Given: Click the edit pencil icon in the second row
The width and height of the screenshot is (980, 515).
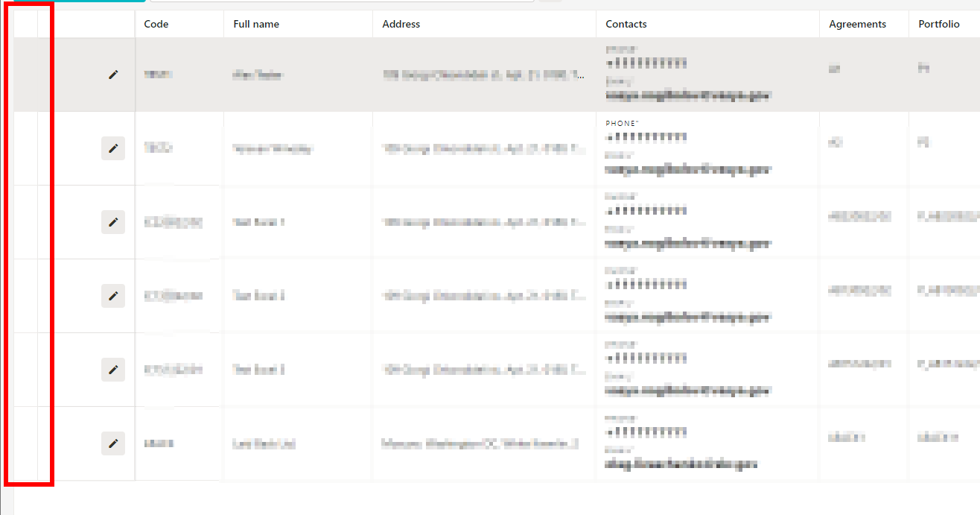Looking at the screenshot, I should click(113, 148).
